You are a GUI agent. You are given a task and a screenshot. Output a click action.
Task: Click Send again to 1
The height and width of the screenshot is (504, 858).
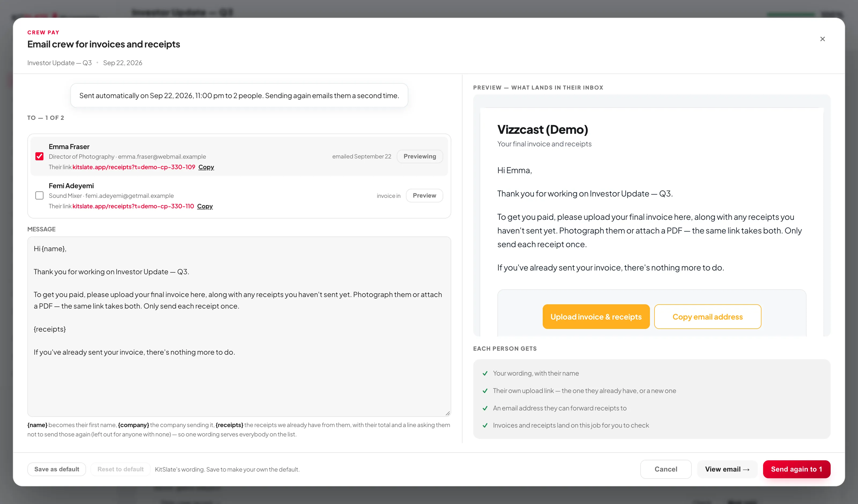tap(796, 469)
